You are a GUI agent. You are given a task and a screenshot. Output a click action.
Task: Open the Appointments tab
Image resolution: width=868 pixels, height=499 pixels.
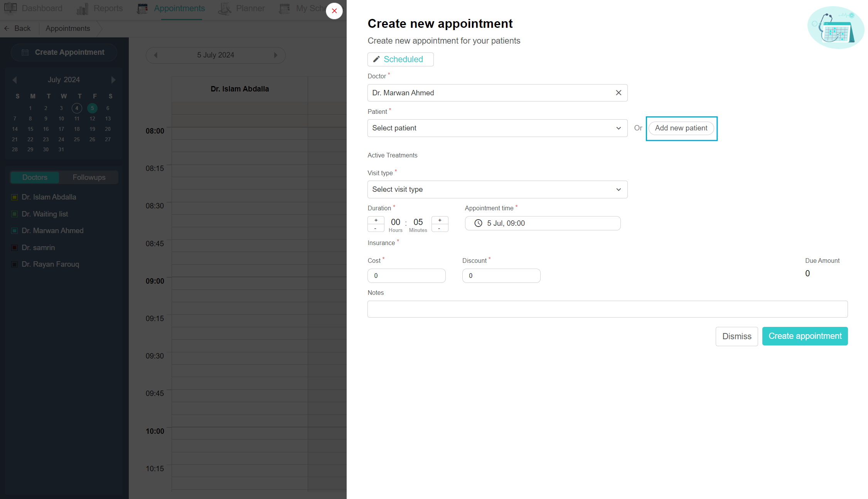pos(171,8)
